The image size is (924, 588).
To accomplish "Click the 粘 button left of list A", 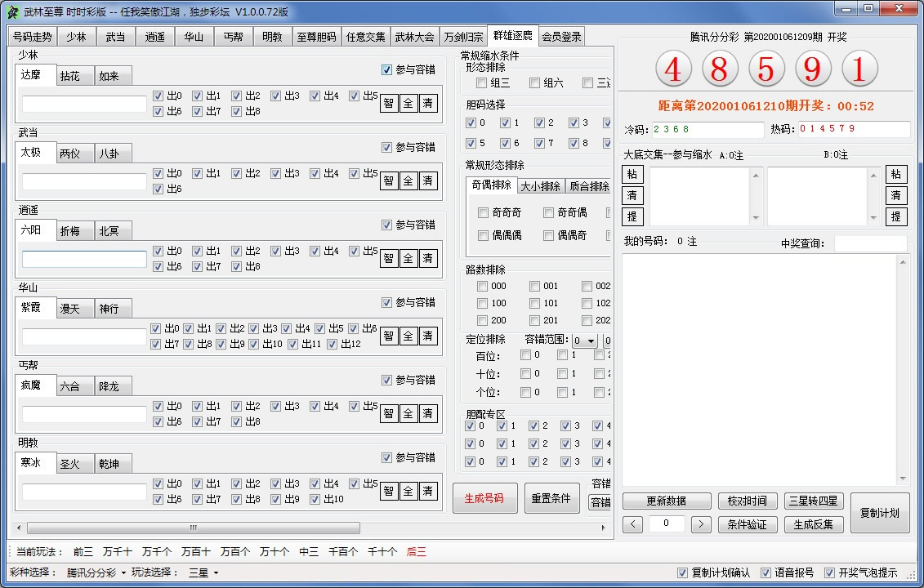I will click(632, 175).
